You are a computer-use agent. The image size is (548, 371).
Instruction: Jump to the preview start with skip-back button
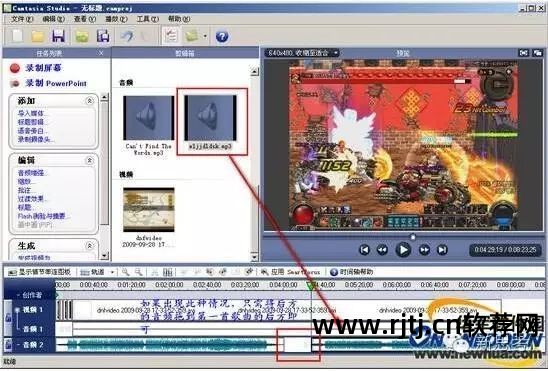click(365, 250)
